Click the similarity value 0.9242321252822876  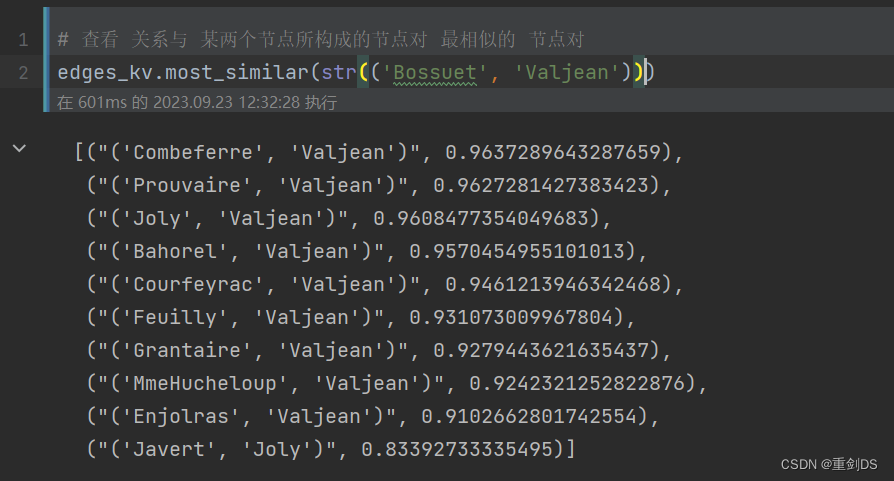pos(577,384)
